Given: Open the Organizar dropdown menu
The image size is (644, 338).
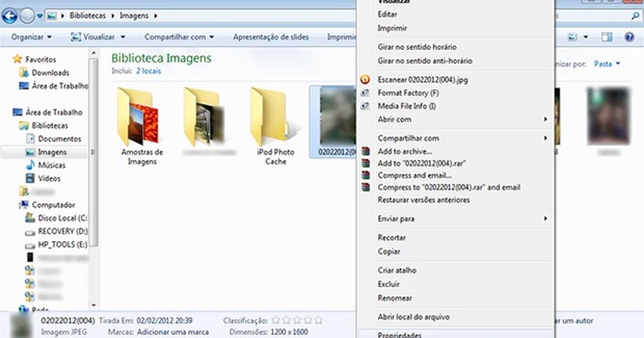Looking at the screenshot, I should pos(32,36).
